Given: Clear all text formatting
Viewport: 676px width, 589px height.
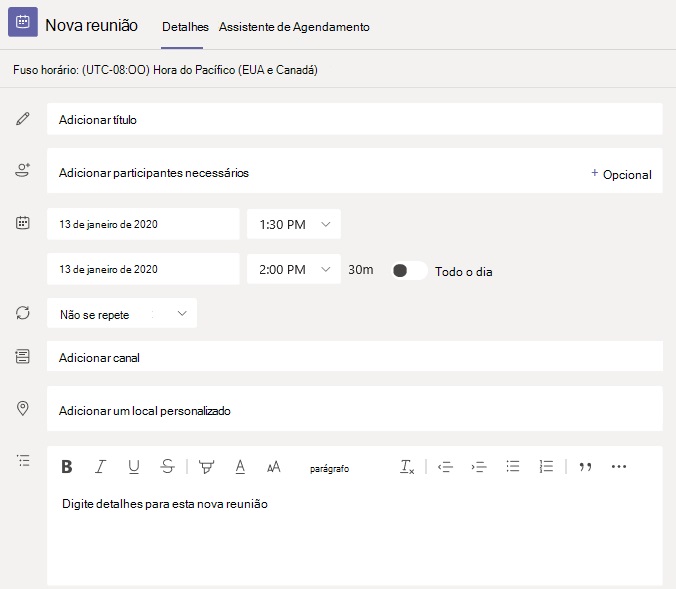Looking at the screenshot, I should click(407, 466).
